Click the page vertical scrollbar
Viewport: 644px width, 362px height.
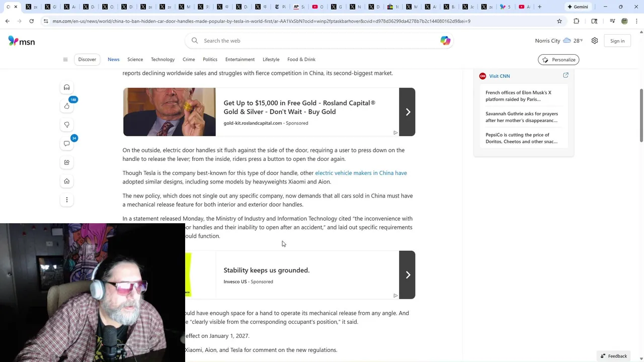[x=641, y=116]
